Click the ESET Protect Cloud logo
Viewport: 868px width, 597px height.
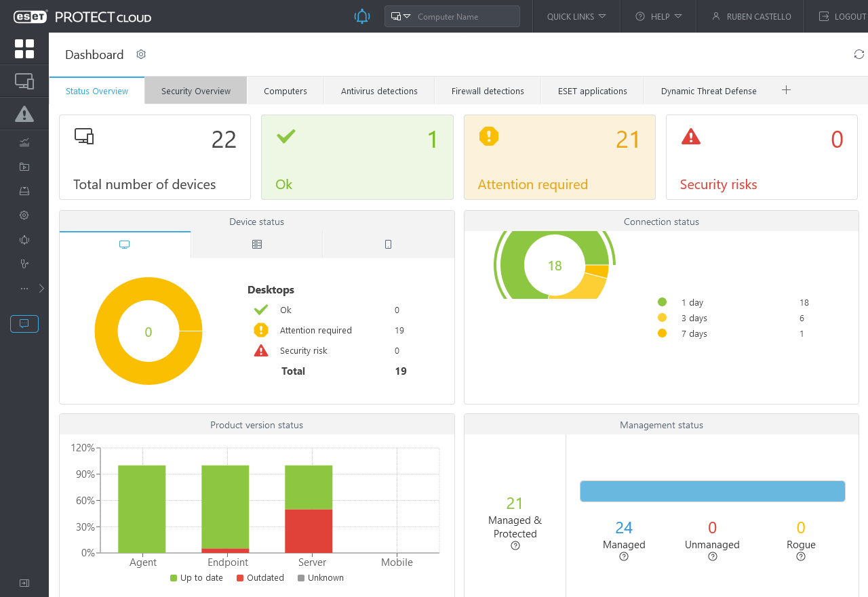tap(83, 16)
